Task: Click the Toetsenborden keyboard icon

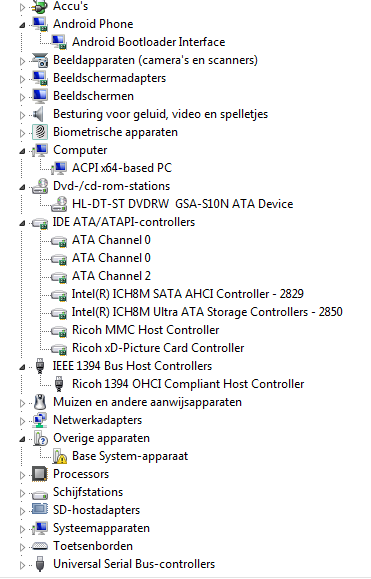Action: click(x=39, y=546)
